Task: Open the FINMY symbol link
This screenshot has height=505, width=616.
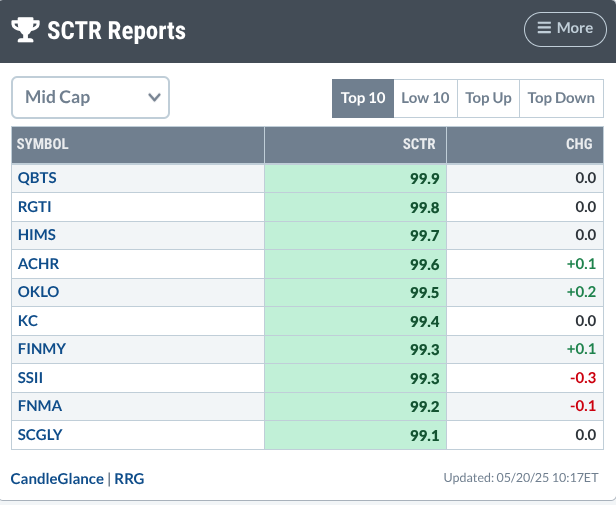Action: coord(42,349)
